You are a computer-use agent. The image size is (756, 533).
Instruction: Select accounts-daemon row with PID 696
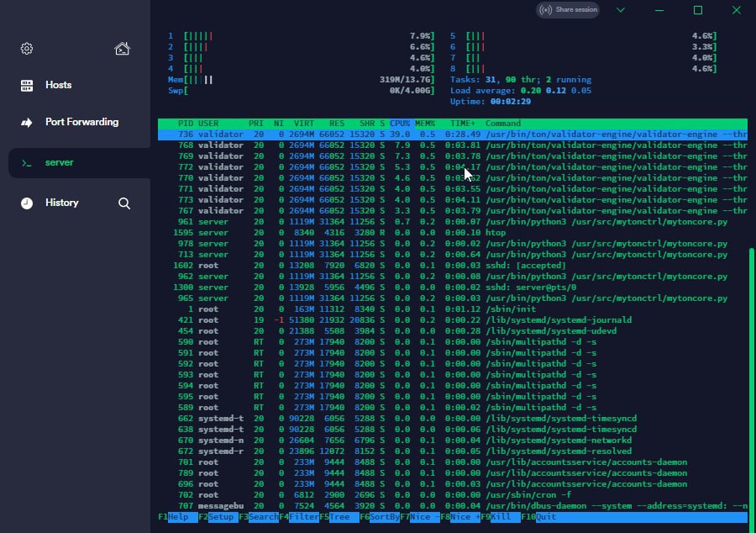pyautogui.click(x=453, y=484)
